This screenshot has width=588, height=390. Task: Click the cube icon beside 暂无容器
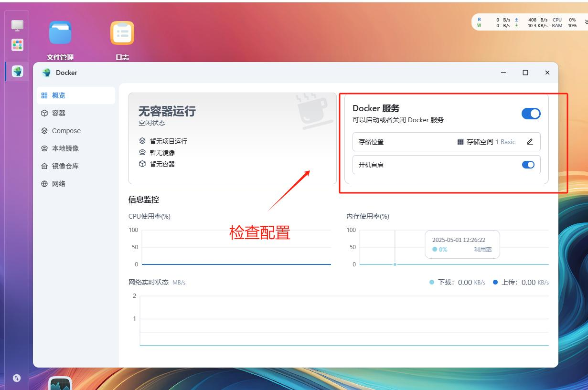pyautogui.click(x=142, y=164)
